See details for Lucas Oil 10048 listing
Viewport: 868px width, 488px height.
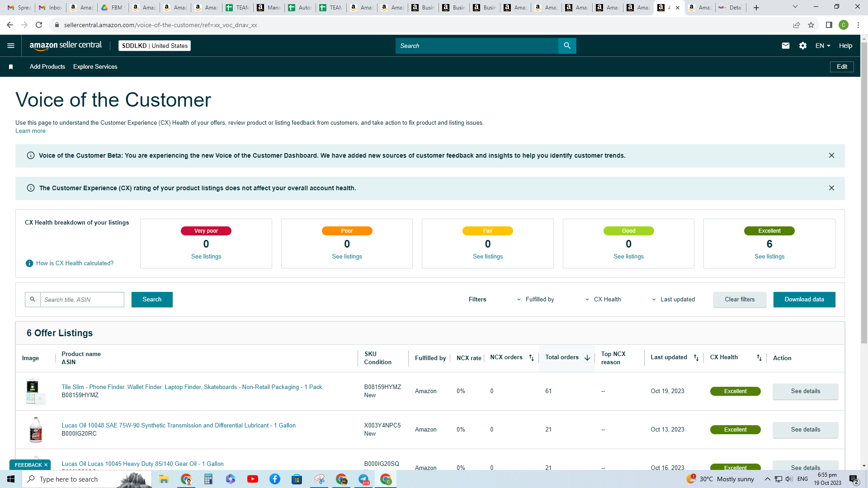805,430
